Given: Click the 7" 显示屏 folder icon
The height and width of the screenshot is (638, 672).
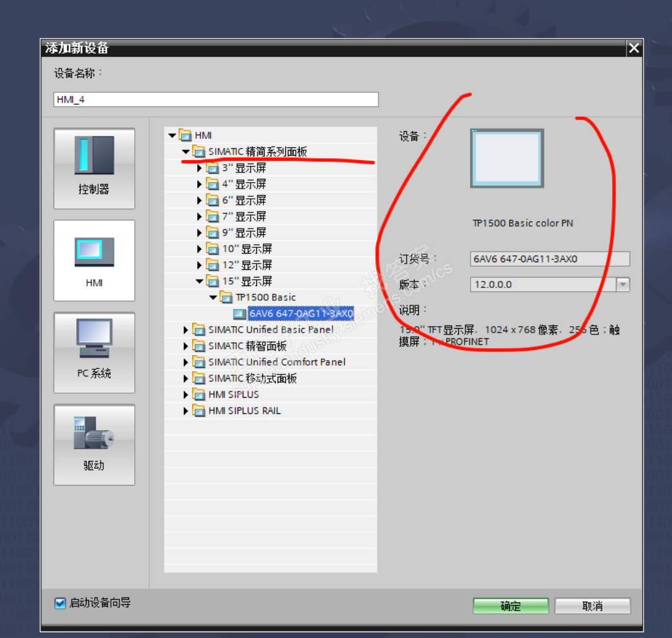Looking at the screenshot, I should [x=212, y=216].
